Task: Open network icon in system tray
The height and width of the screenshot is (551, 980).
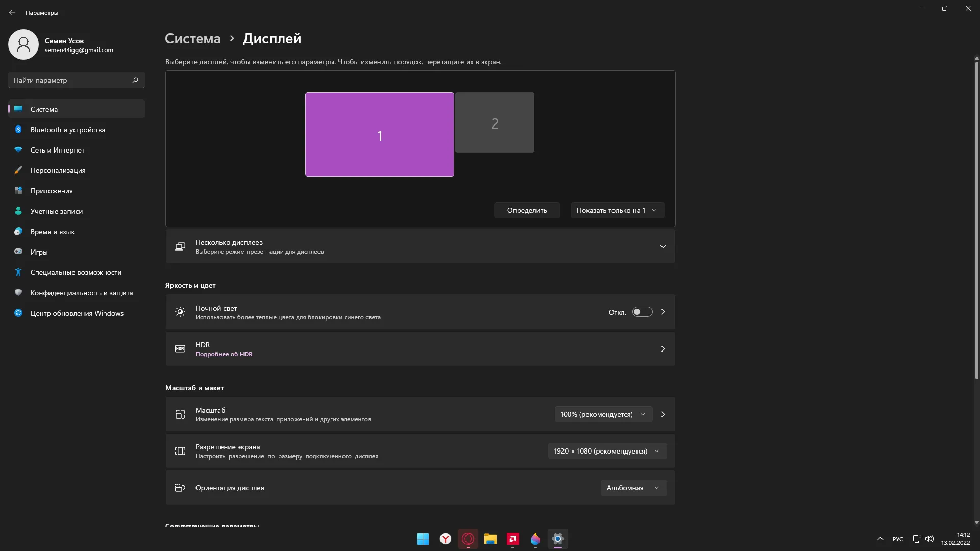Action: 917,539
